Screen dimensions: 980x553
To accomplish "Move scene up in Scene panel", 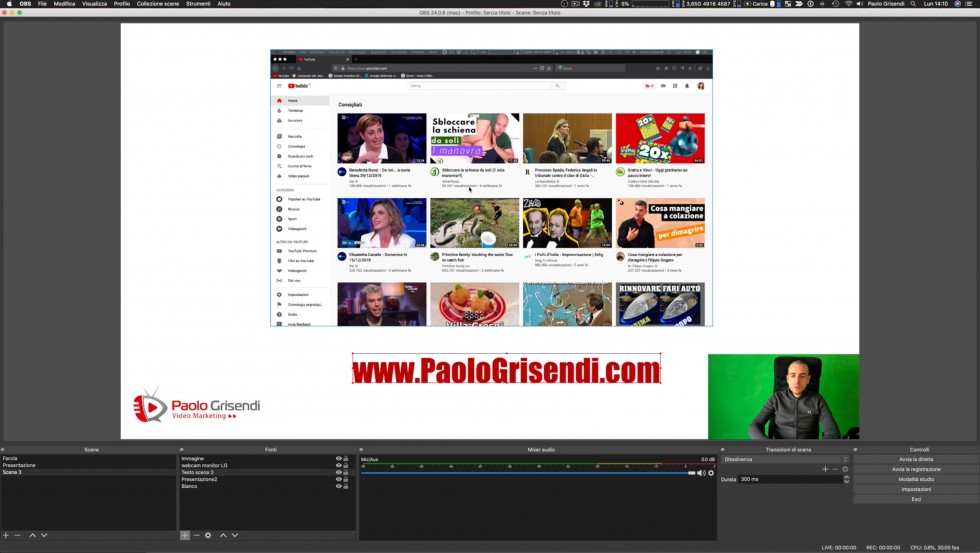I will tap(32, 536).
